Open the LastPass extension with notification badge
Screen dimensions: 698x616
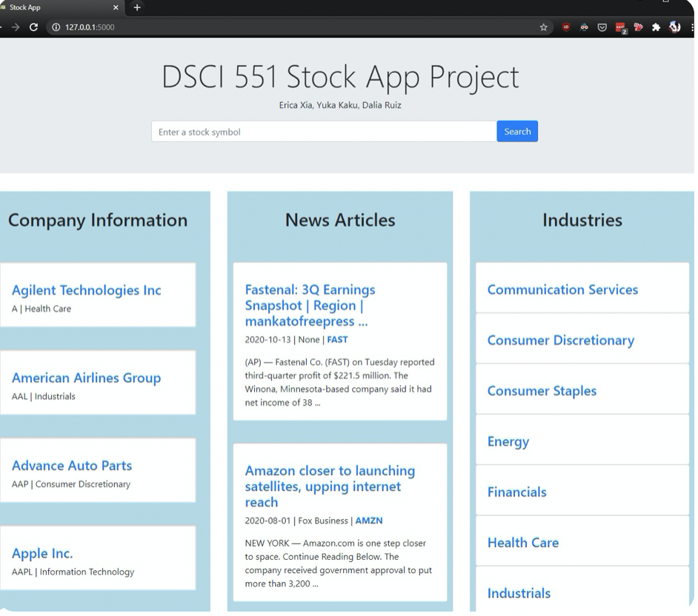[x=621, y=27]
